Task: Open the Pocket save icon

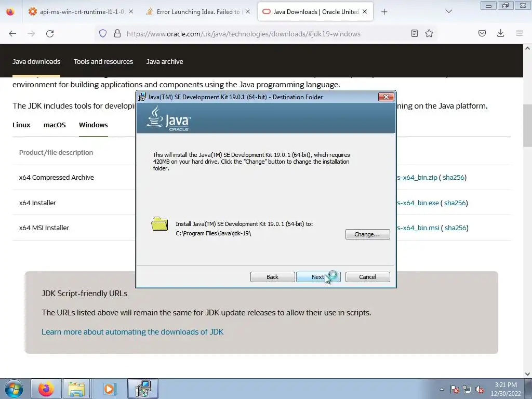Action: [482, 33]
